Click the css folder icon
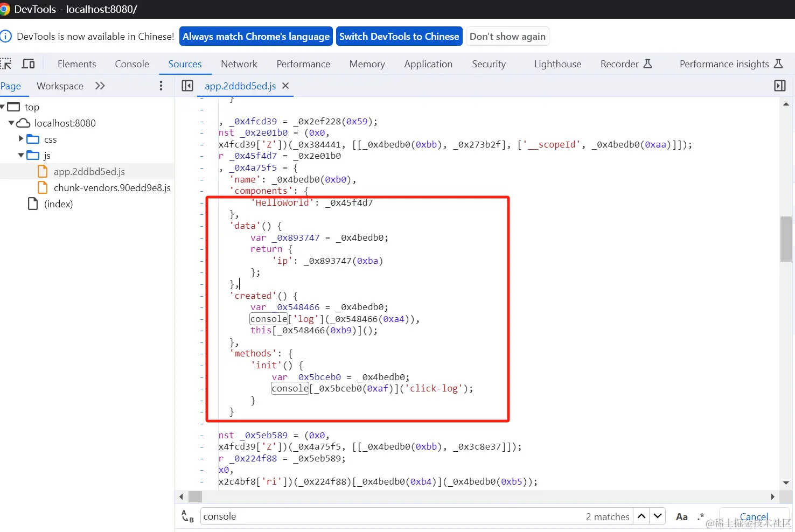This screenshot has width=795, height=532. pos(33,139)
